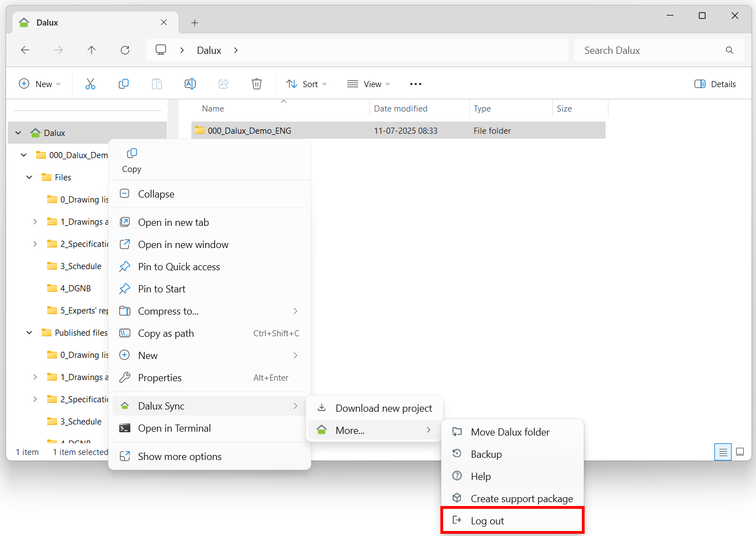756x536 pixels.
Task: Share the selected folder with the share icon
Action: 224,84
